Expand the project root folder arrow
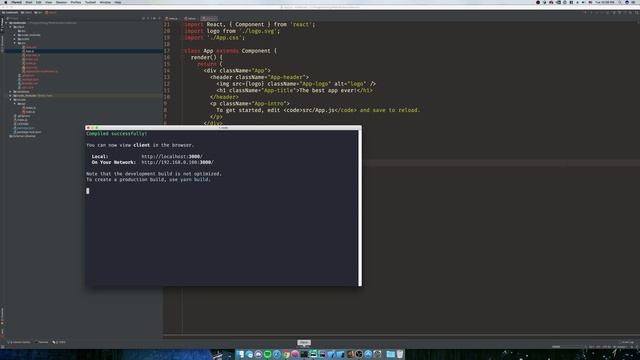The image size is (640, 360). [6, 22]
